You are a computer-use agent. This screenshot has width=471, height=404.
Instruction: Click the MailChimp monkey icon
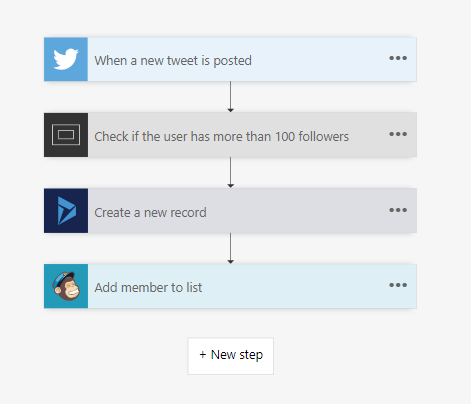[x=66, y=286]
